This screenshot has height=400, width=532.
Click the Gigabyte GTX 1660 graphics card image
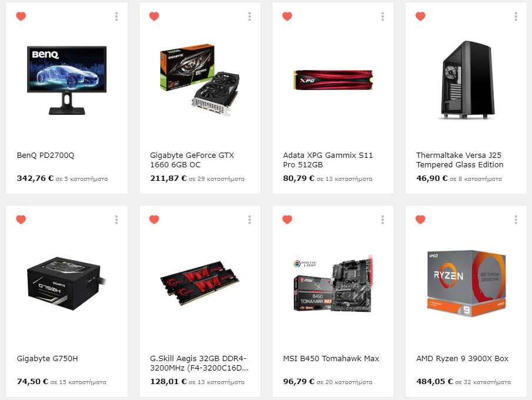(x=199, y=80)
